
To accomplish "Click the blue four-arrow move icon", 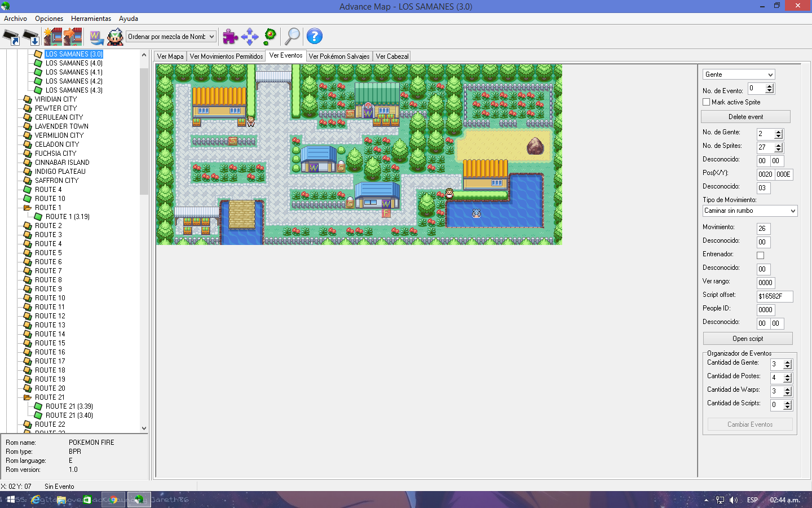I will point(249,37).
